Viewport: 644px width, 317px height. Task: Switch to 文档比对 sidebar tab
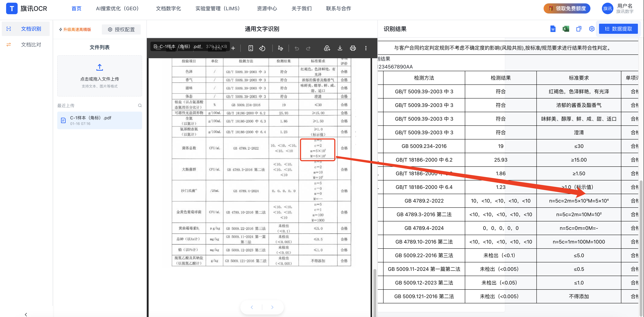31,45
